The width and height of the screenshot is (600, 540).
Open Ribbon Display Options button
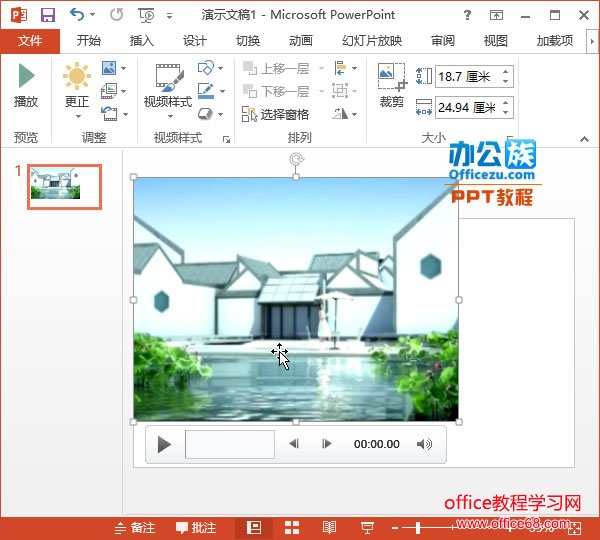(496, 15)
